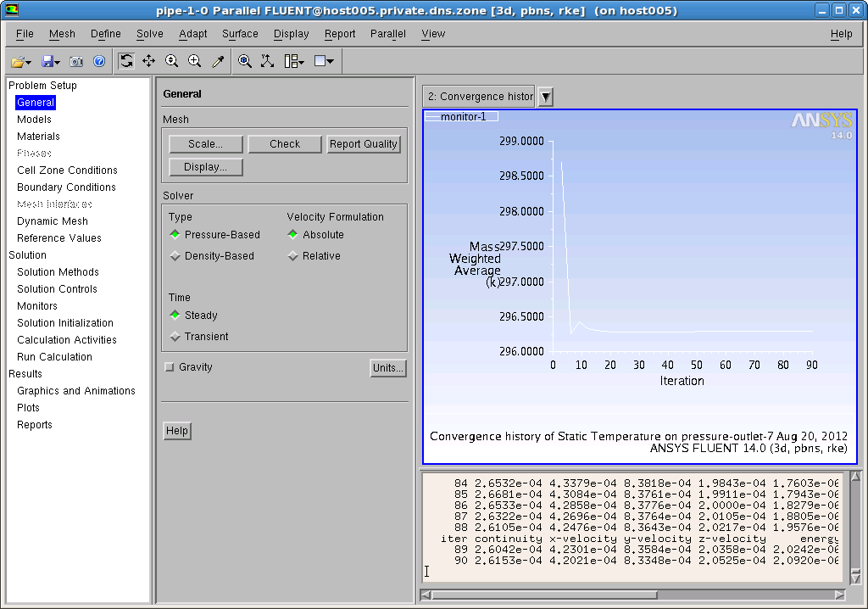
Task: Open the window layout arrangement icon
Action: pyautogui.click(x=294, y=61)
